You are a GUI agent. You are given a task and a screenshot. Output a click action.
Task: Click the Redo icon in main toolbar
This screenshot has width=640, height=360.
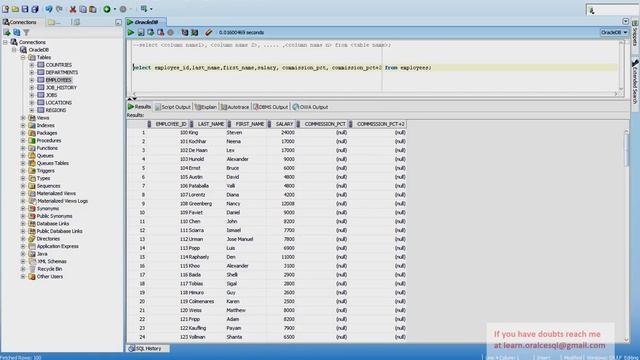[x=59, y=9]
